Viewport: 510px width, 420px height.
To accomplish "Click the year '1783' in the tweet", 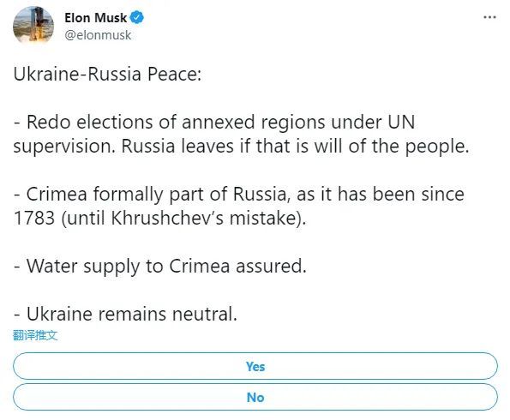I will pyautogui.click(x=34, y=219).
